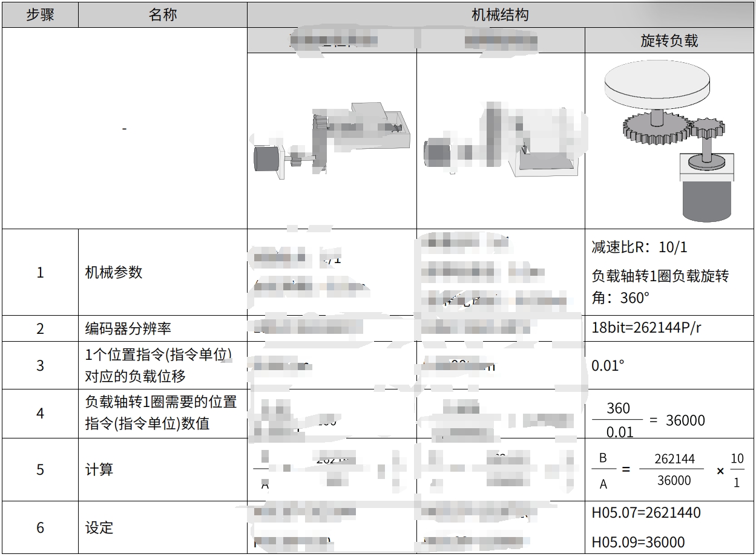Viewport: 756px width, 557px height.
Task: Click the H05.09=36000 setting
Action: click(638, 542)
